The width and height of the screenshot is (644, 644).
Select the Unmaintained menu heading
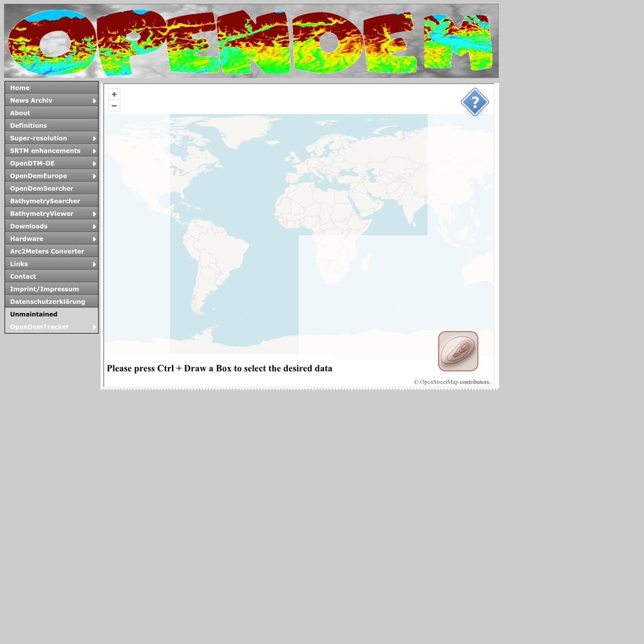52,314
